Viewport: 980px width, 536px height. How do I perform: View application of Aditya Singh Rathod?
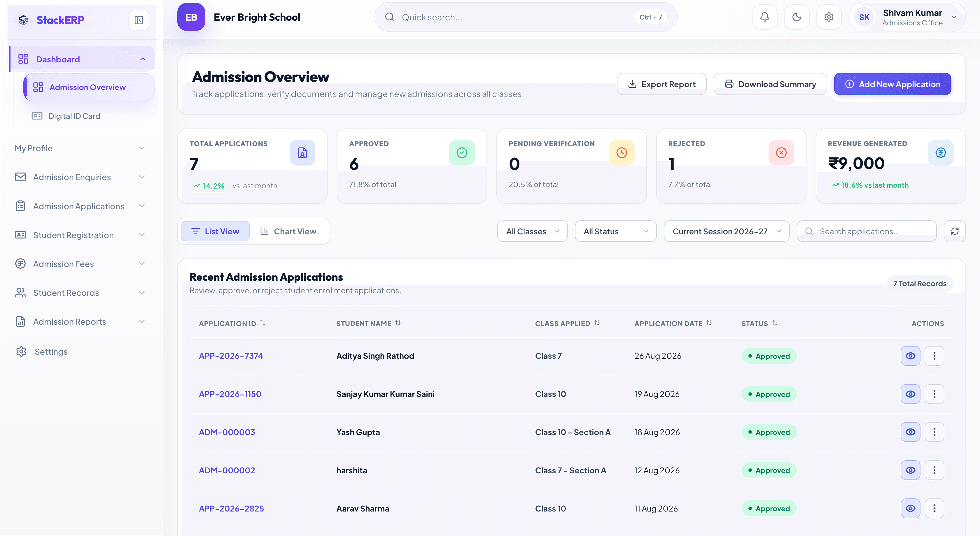(x=910, y=356)
